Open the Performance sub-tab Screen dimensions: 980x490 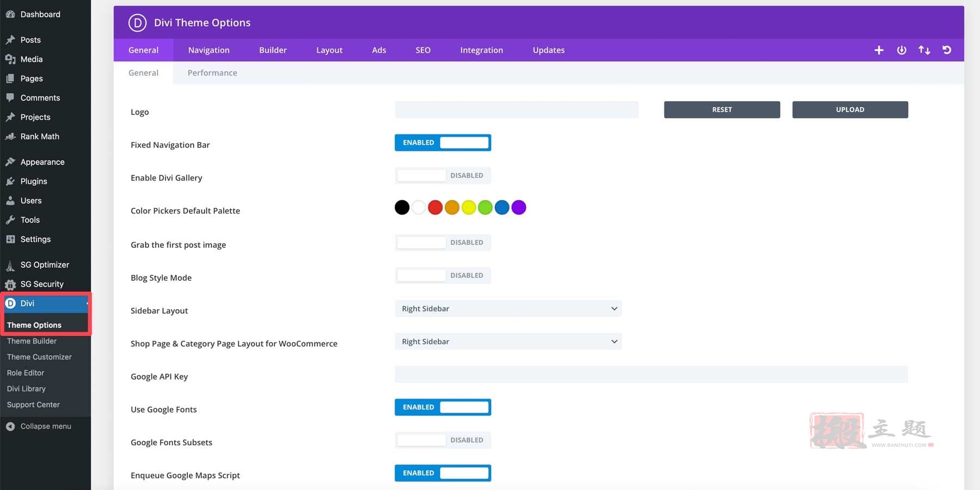[x=212, y=73]
